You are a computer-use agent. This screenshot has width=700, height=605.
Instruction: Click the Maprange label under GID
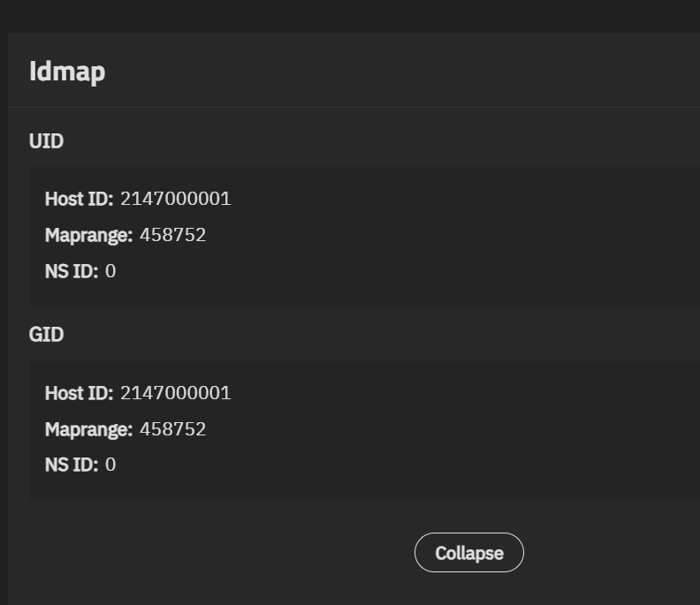[x=88, y=429]
